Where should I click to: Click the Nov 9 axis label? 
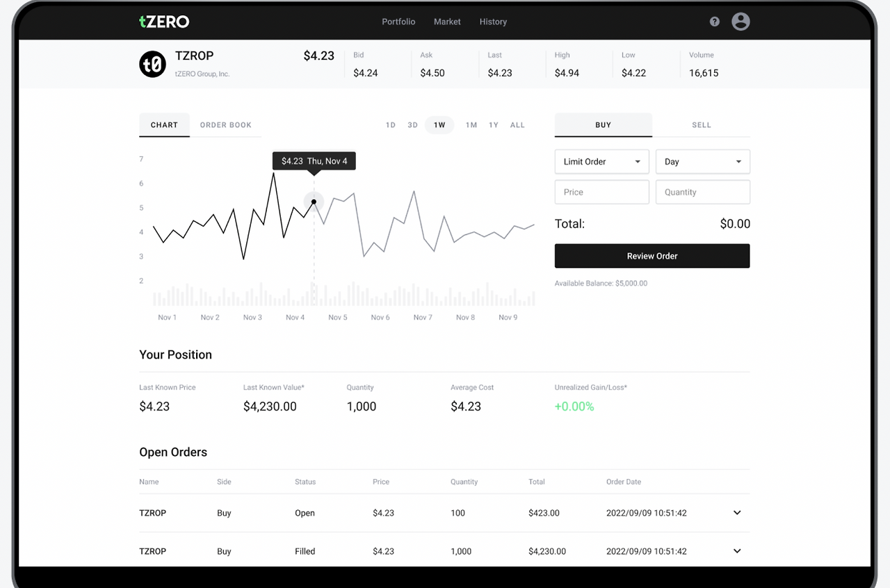tap(508, 318)
